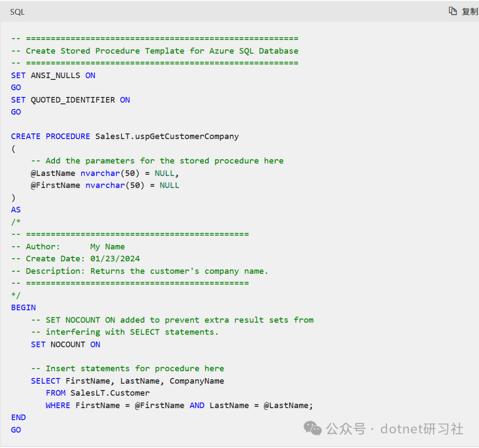This screenshot has height=448, width=479.
Task: Click the dotnet研习社 watermark text
Action: click(x=422, y=429)
